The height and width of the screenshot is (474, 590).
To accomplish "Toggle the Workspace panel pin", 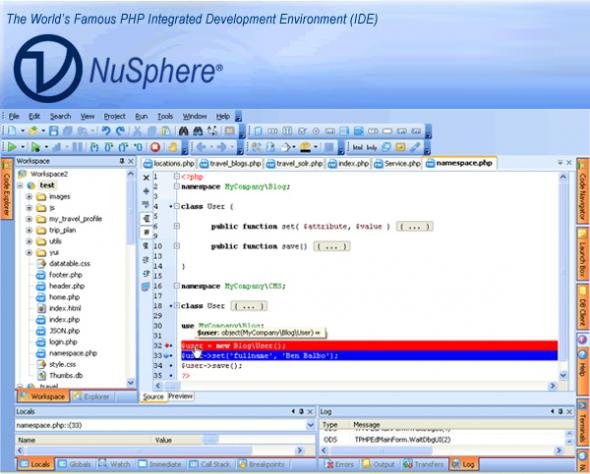I will [122, 161].
